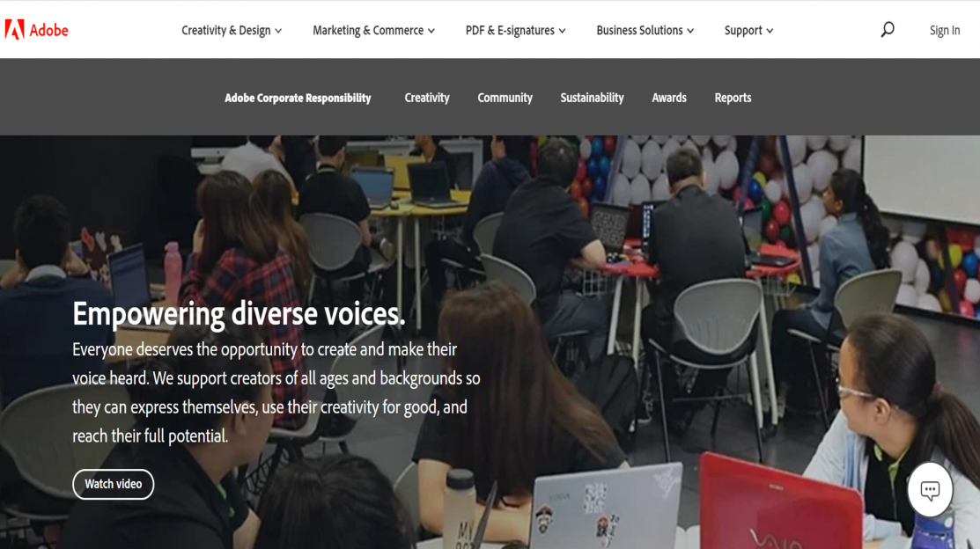Click the Watch video button
Viewport: 980px width, 549px height.
[113, 484]
